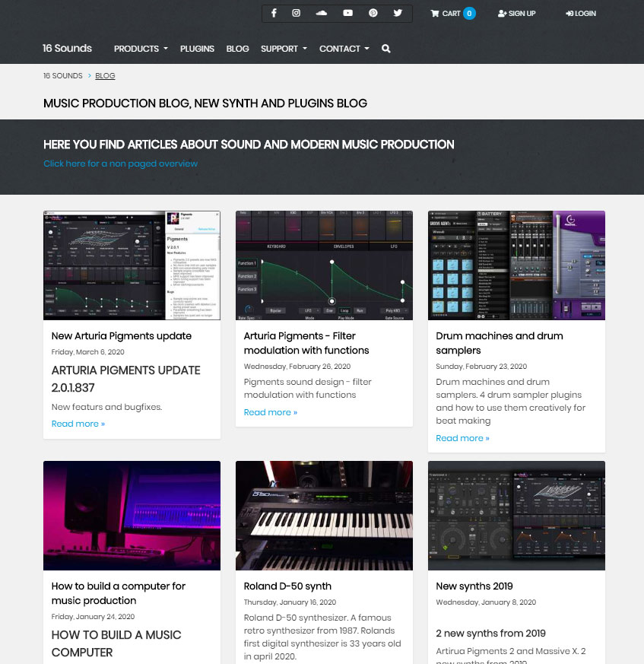Open the Facebook social icon
The height and width of the screenshot is (664, 644).
pyautogui.click(x=274, y=14)
